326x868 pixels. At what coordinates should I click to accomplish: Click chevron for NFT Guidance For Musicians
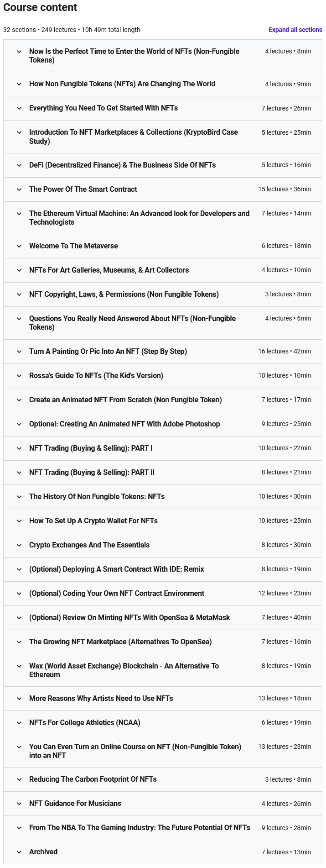[x=19, y=804]
